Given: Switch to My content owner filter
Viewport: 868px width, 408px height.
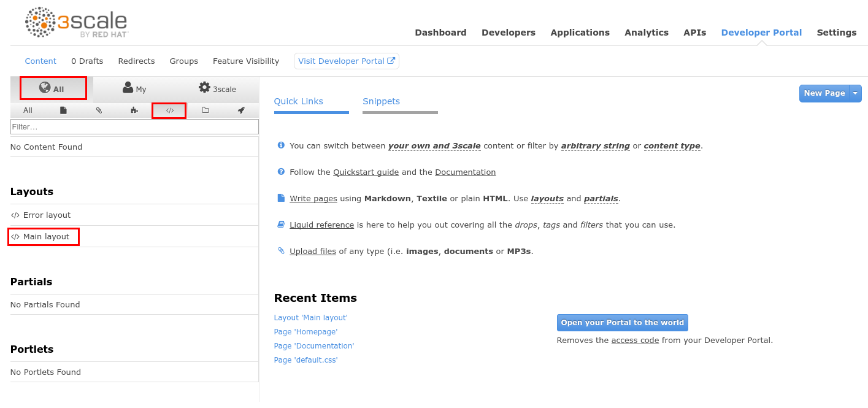Looking at the screenshot, I should (134, 88).
